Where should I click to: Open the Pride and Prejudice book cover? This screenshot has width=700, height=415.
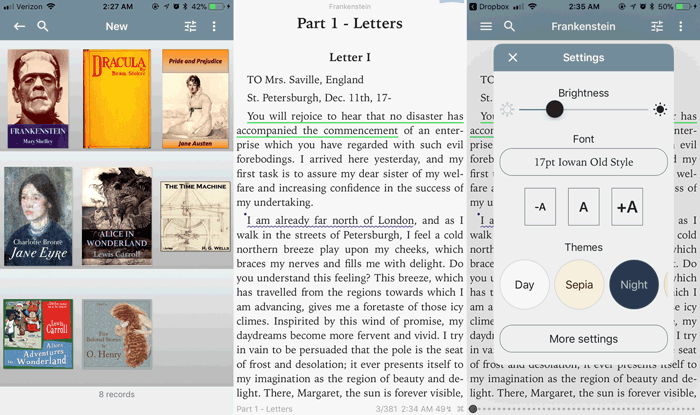click(x=196, y=99)
